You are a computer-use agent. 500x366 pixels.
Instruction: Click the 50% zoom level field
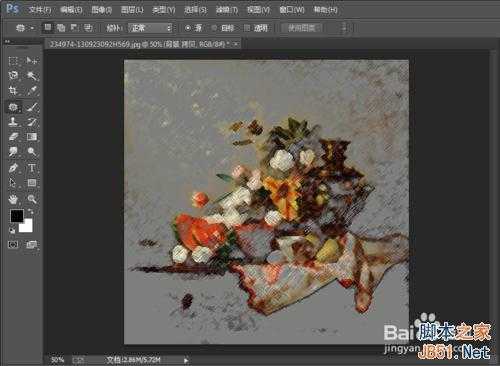tap(57, 360)
